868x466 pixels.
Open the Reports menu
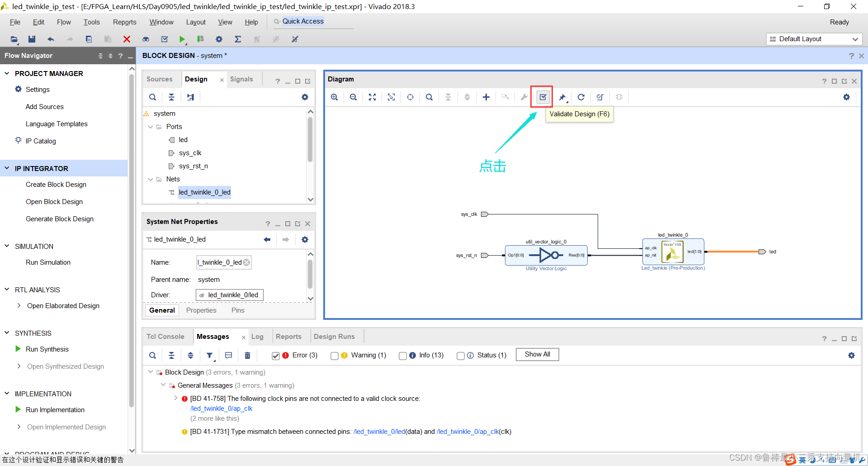124,22
